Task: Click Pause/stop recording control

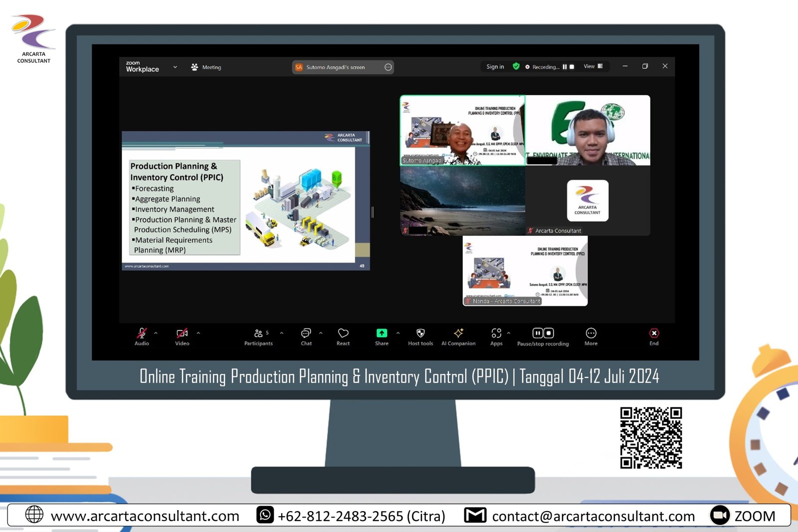Action: pos(543,334)
